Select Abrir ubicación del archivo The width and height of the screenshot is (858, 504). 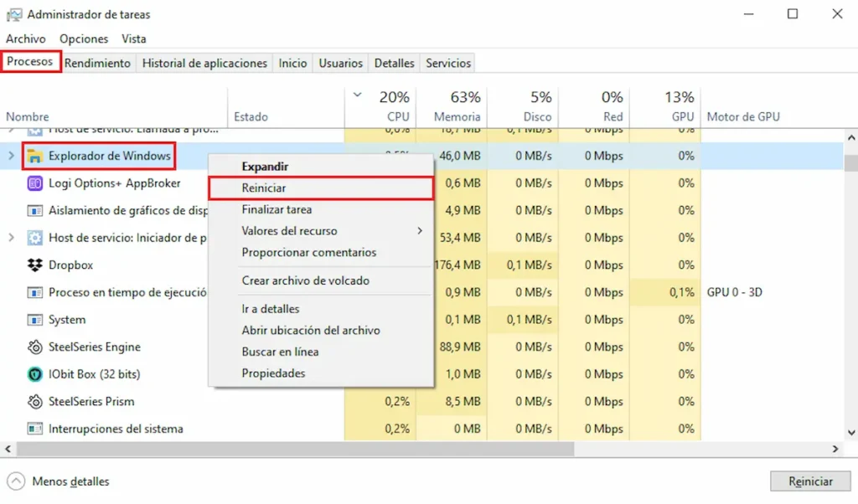(321, 330)
